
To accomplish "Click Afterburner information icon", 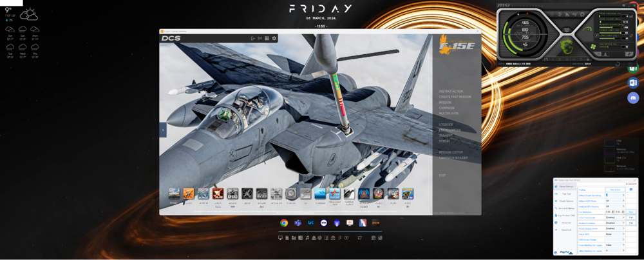I will 560,14.
